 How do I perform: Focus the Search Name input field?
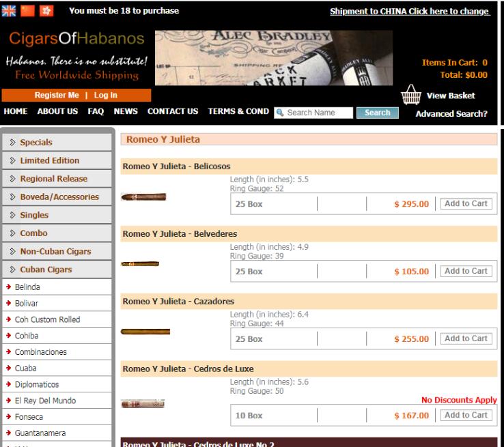[x=313, y=113]
